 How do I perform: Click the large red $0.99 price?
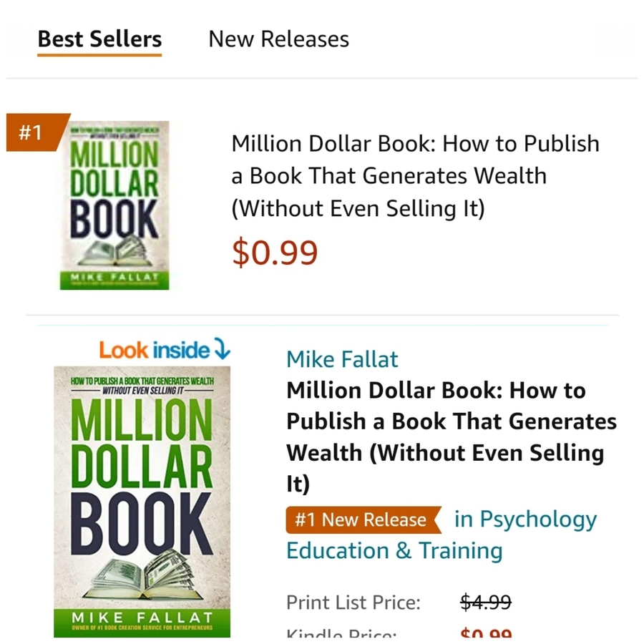275,252
